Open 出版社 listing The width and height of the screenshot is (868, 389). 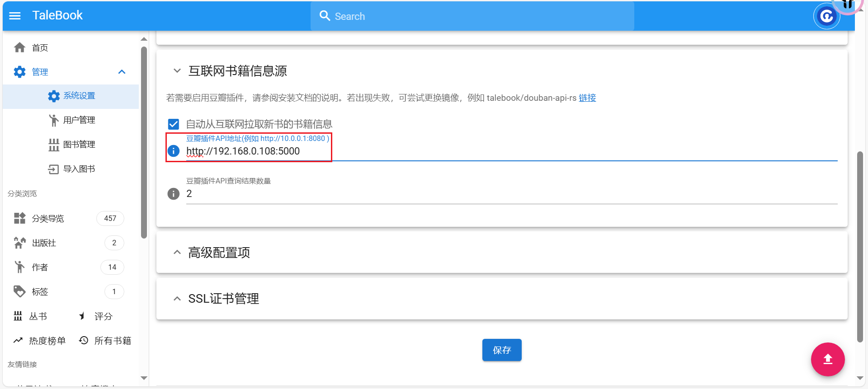pyautogui.click(x=44, y=243)
